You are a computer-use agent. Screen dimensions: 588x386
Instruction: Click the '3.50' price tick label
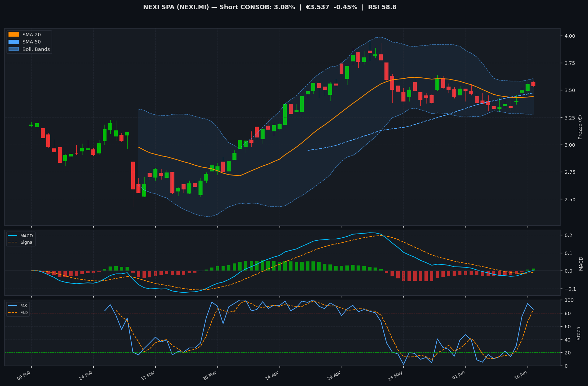pos(570,90)
